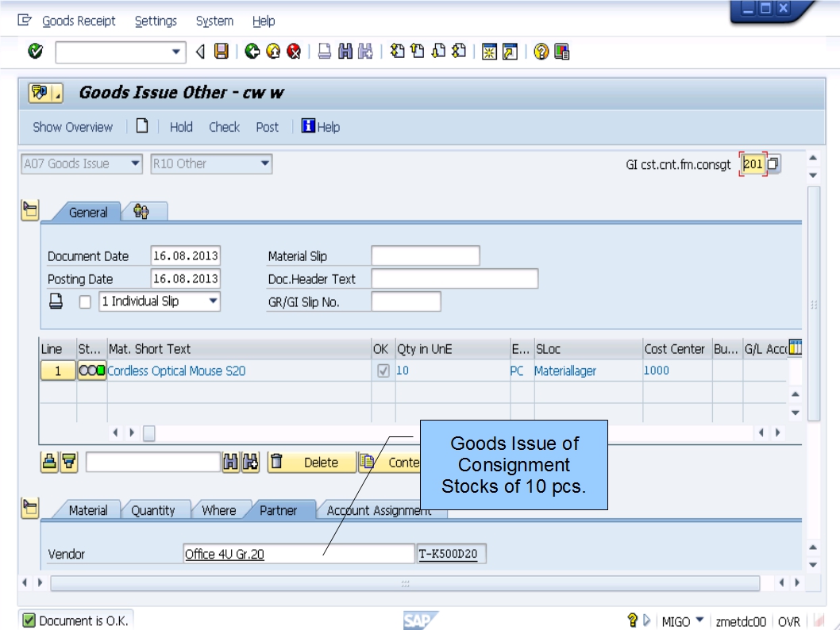This screenshot has height=630, width=840.
Task: Click the item filter funnel icon
Action: click(x=69, y=462)
